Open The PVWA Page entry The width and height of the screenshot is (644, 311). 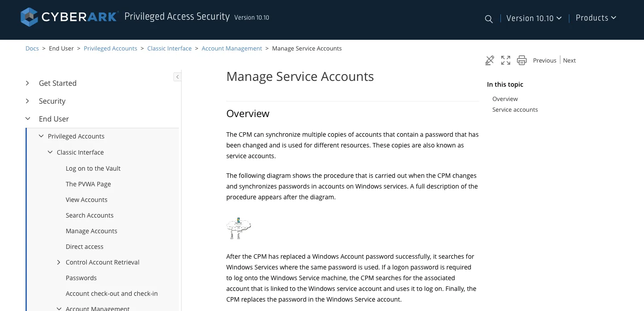pyautogui.click(x=88, y=184)
